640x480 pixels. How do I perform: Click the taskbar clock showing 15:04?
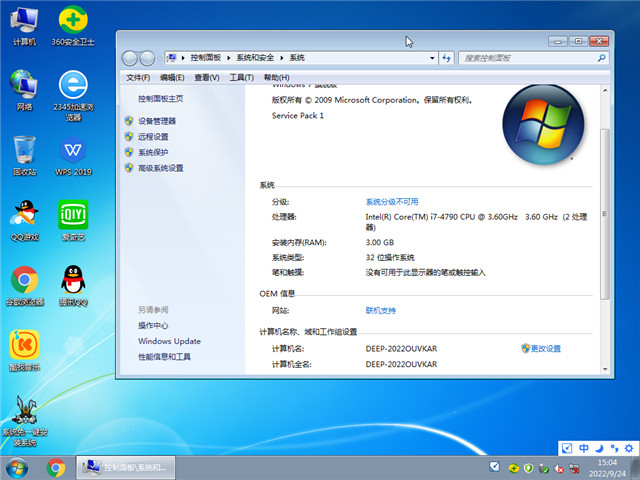click(x=607, y=468)
